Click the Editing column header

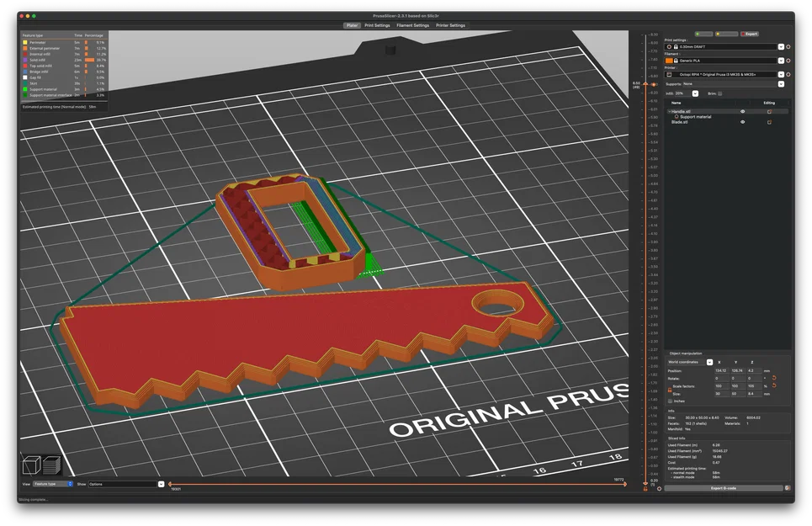[x=769, y=103]
